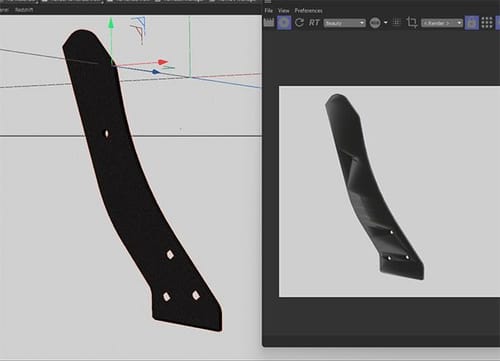Click the nine-dot grid icon
This screenshot has height=361, width=500.
pos(487,23)
